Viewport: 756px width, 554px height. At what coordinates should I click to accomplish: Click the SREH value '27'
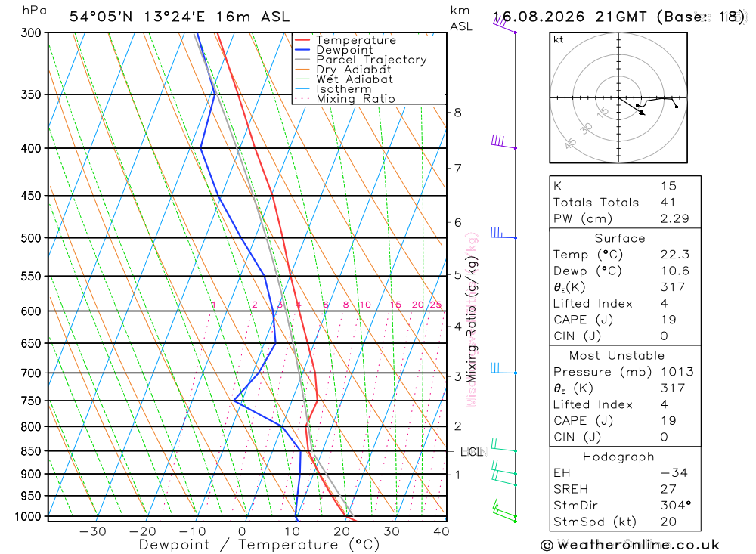point(668,490)
